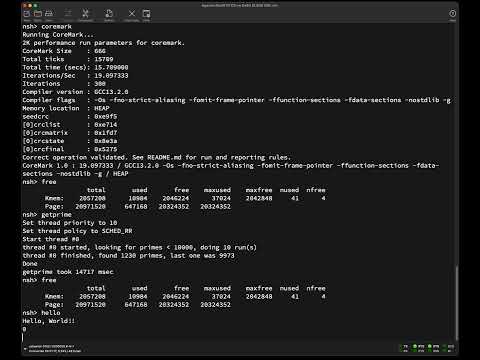Image resolution: width=480 pixels, height=360 pixels.
Task: Click the 'CoreMark 1.0 : 19.097333' summary line
Action: [x=231, y=166]
